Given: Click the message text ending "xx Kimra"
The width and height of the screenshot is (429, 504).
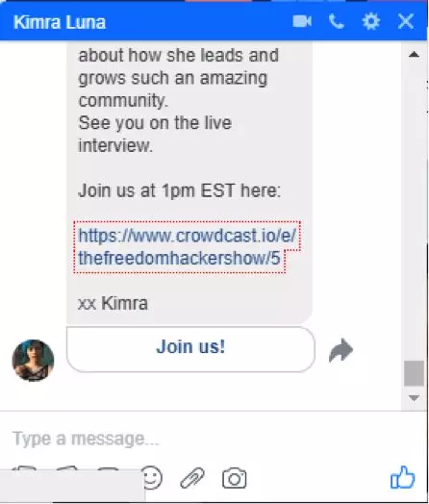Looking at the screenshot, I should pyautogui.click(x=114, y=303).
